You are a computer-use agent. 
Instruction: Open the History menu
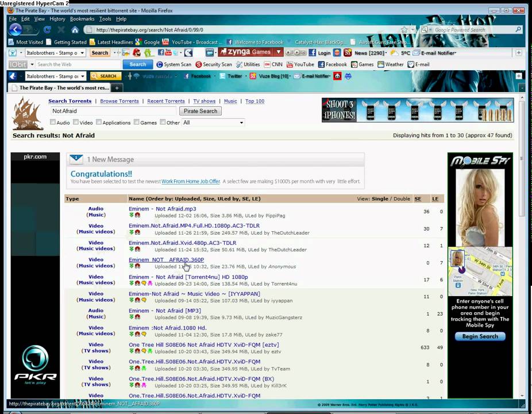pyautogui.click(x=57, y=19)
